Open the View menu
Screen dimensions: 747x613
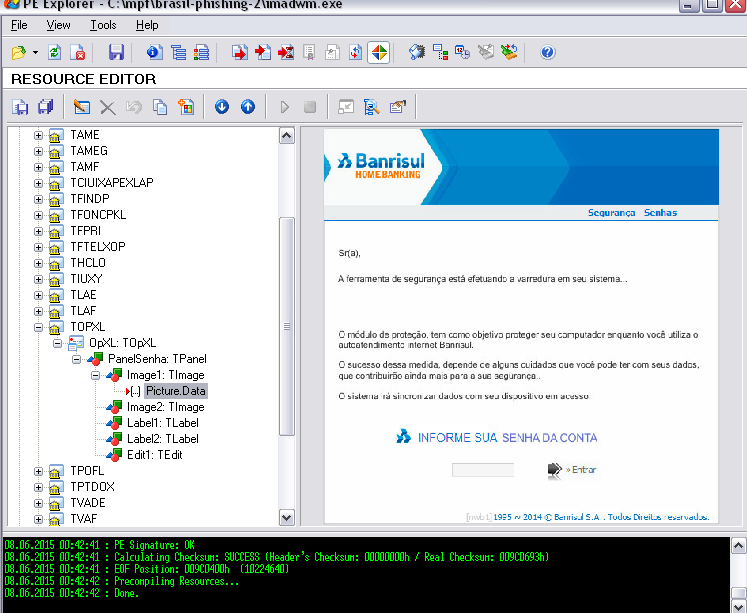[x=58, y=25]
